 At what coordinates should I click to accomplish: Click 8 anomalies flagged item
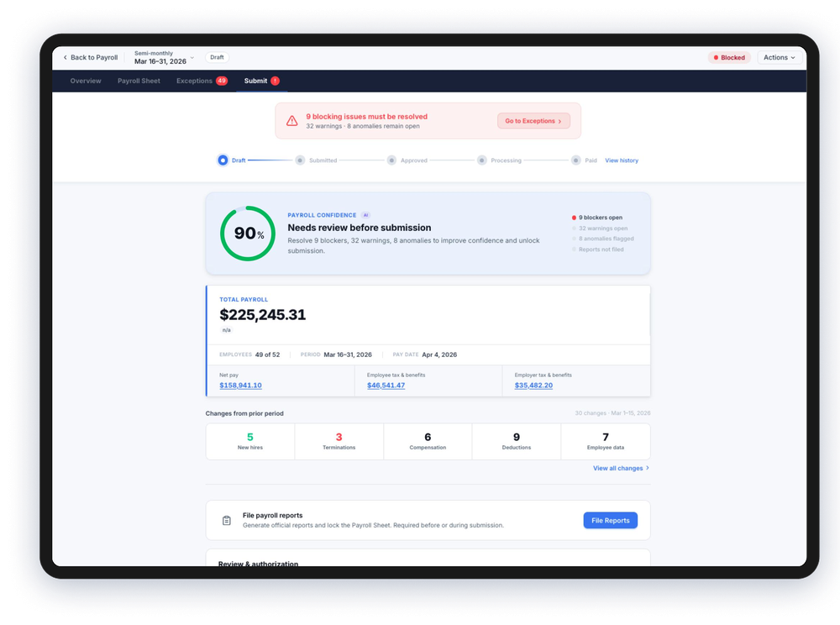click(x=602, y=239)
